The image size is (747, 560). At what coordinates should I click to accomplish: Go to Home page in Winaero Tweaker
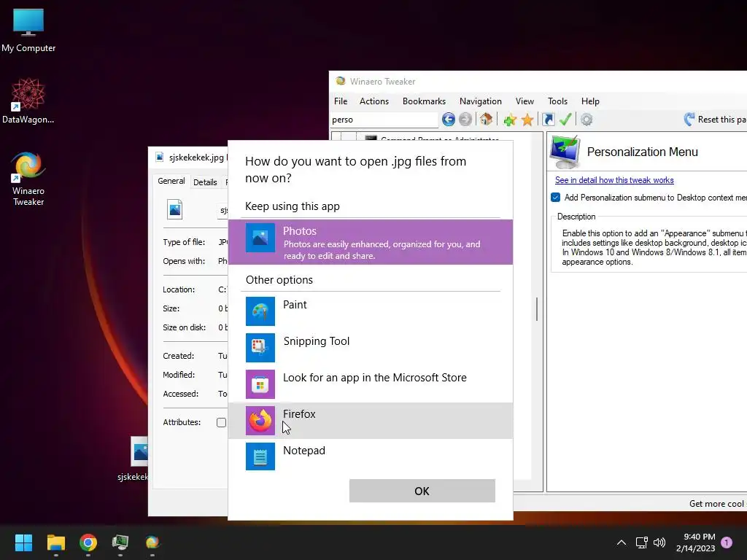point(486,119)
